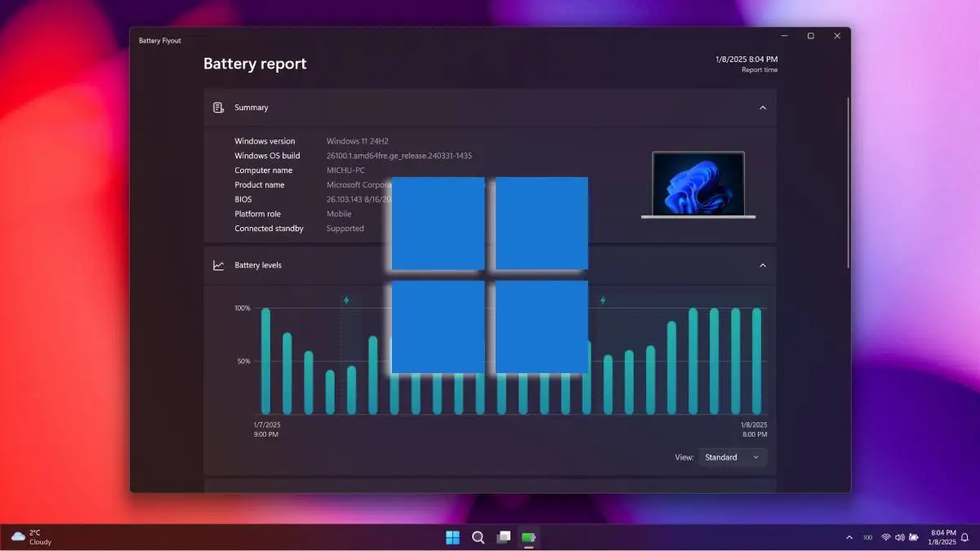Click the power status icon in the tray

point(914,537)
